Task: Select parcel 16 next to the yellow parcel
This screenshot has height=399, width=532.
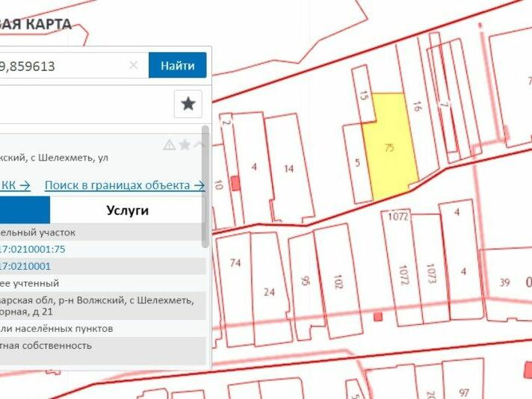Action: pyautogui.click(x=417, y=107)
